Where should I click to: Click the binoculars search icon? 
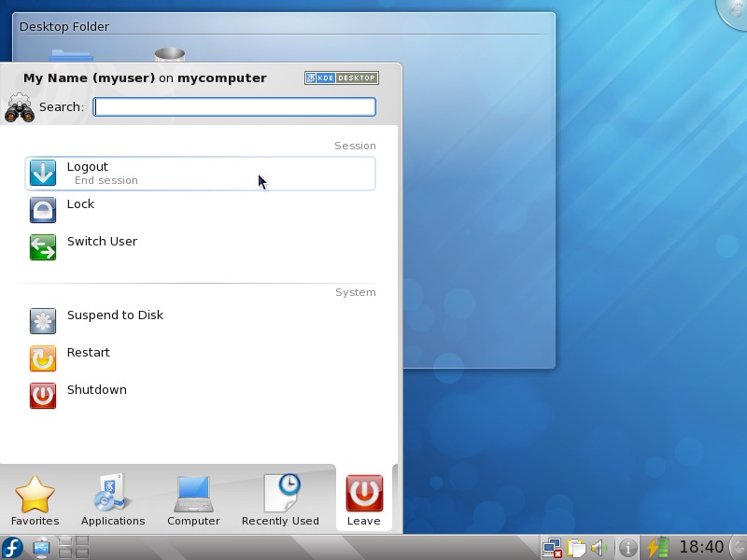[19, 107]
